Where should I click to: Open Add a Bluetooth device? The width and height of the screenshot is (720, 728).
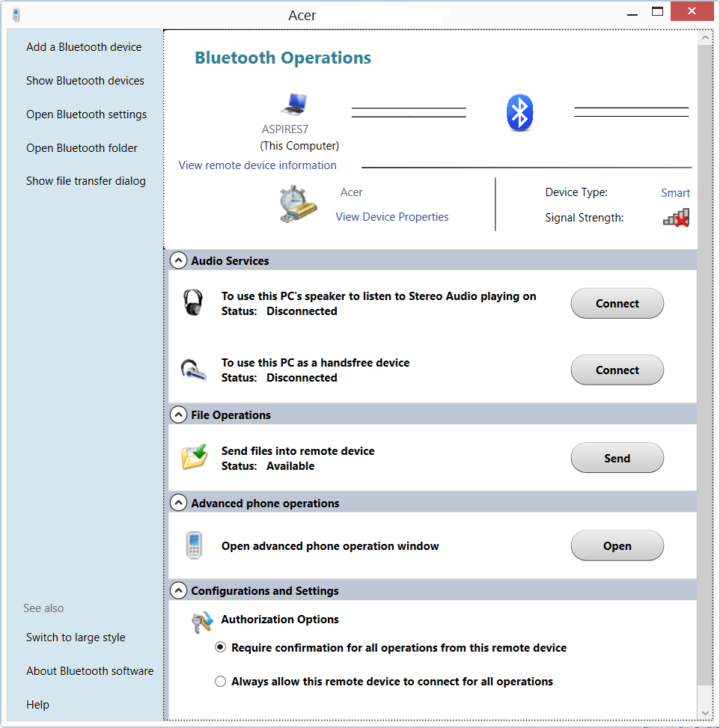pyautogui.click(x=84, y=47)
